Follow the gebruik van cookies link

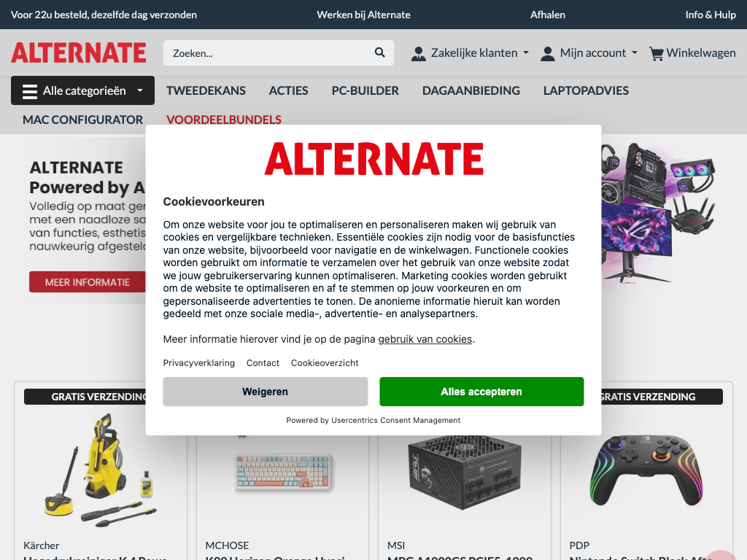tap(425, 339)
